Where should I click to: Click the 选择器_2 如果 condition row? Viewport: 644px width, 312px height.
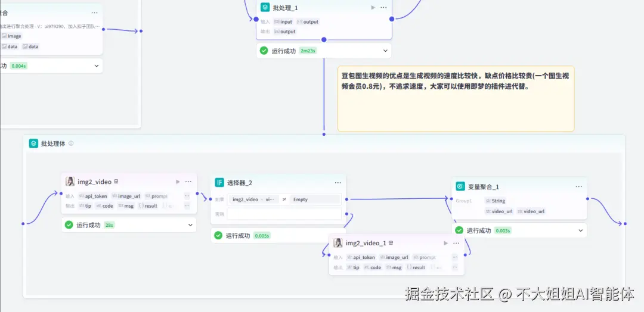tap(284, 199)
